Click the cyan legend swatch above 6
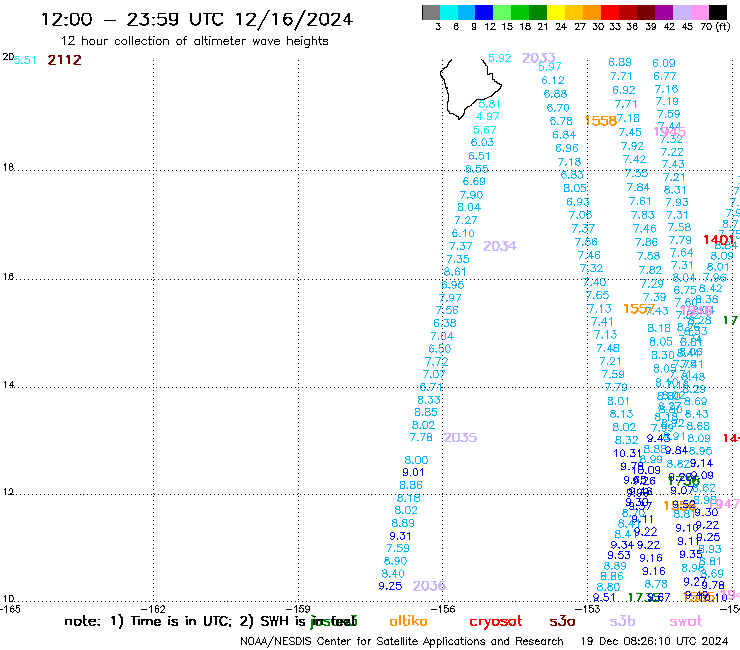The width and height of the screenshot is (740, 650). [449, 12]
